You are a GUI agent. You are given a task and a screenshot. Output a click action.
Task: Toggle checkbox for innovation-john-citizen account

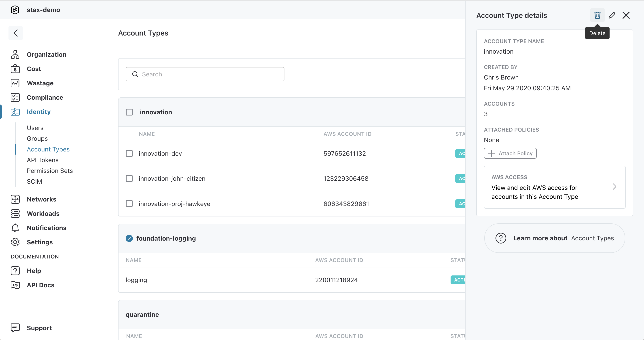pos(129,178)
